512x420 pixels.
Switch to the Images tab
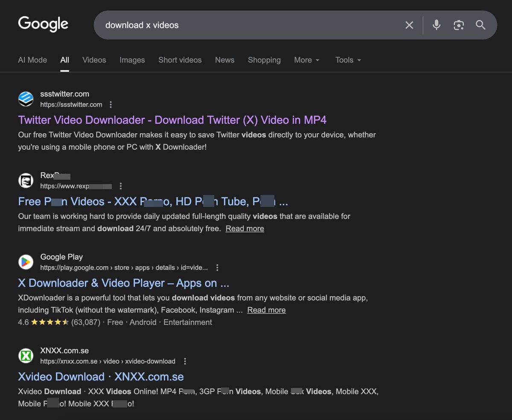tap(132, 60)
